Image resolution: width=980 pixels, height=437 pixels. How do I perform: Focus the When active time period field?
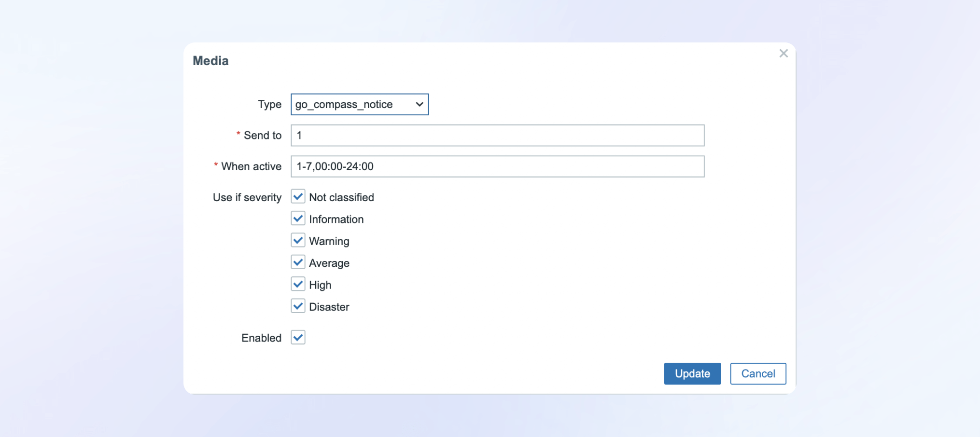click(x=497, y=166)
